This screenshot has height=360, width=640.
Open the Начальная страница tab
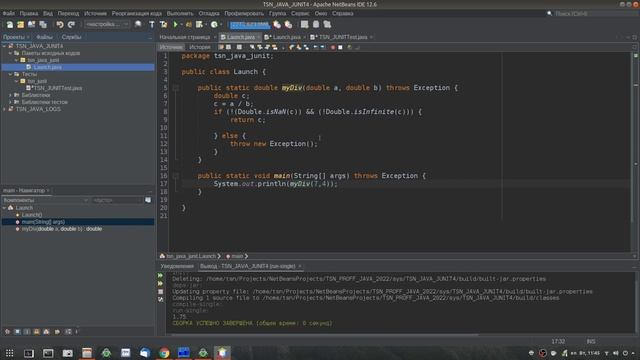[185, 37]
